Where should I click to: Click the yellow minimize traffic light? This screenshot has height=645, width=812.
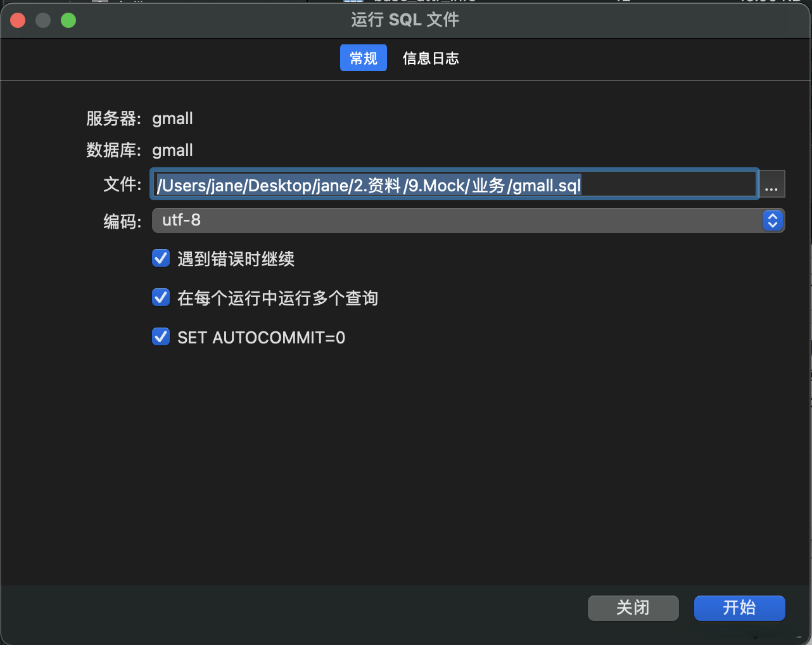(x=42, y=20)
